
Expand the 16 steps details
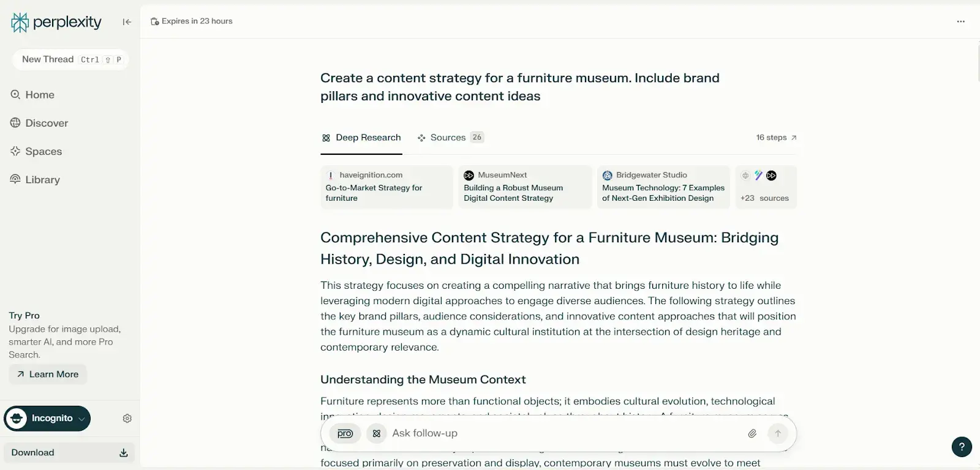coord(776,138)
